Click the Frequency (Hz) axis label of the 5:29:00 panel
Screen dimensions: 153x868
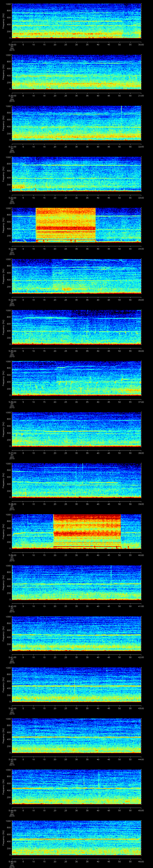coord(3,21)
